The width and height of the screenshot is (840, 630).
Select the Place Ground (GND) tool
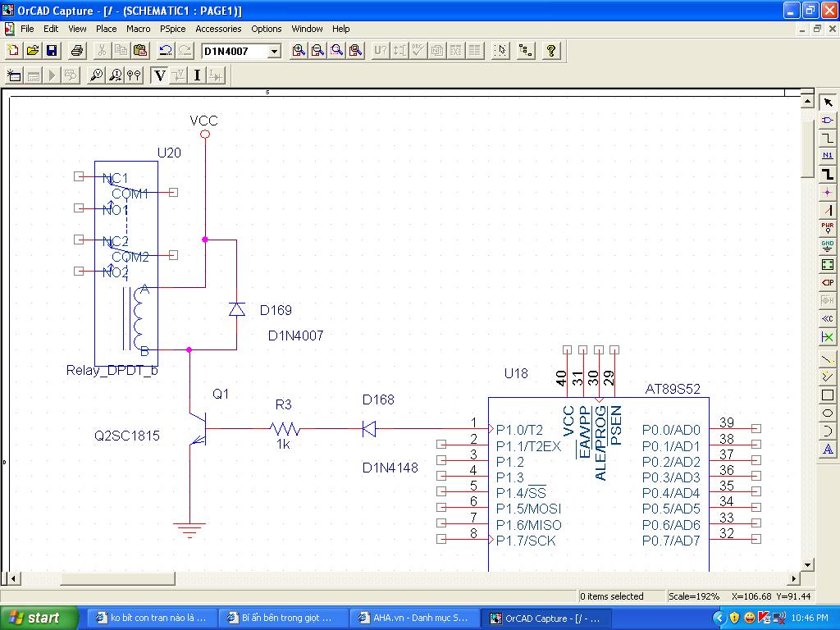coord(828,246)
